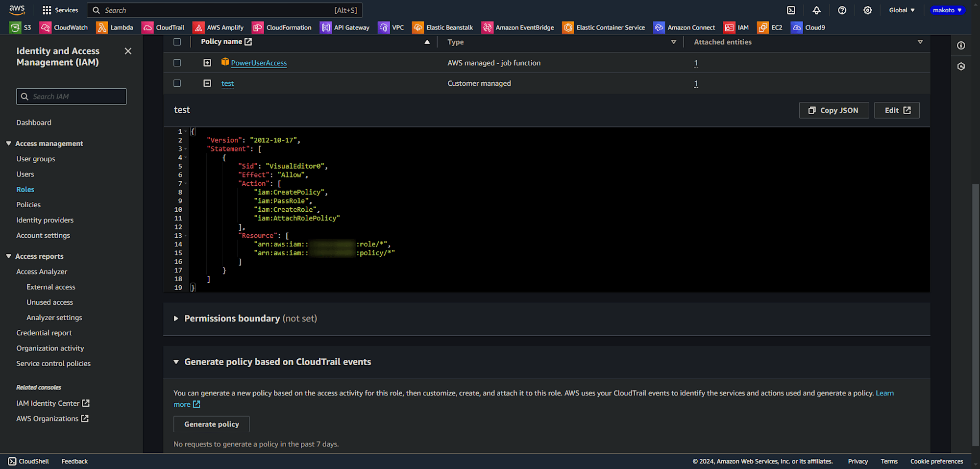The height and width of the screenshot is (469, 980).
Task: Focus the Search IAM input field
Action: point(72,97)
